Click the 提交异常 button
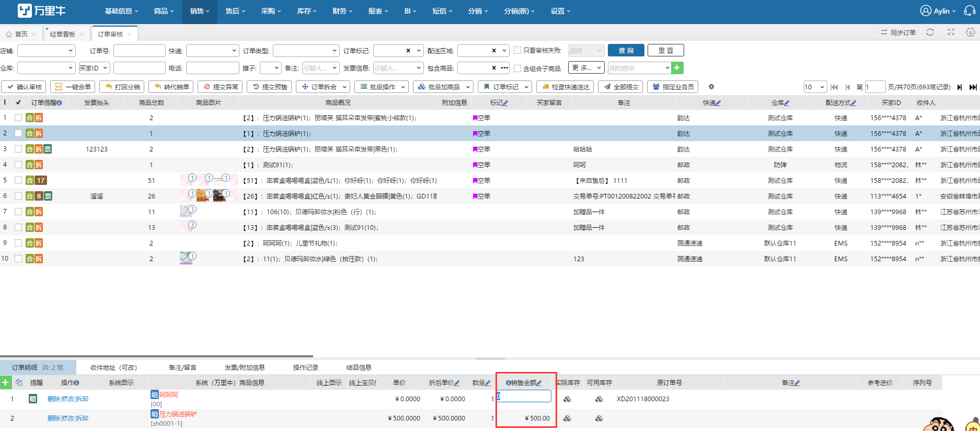 tap(221, 87)
